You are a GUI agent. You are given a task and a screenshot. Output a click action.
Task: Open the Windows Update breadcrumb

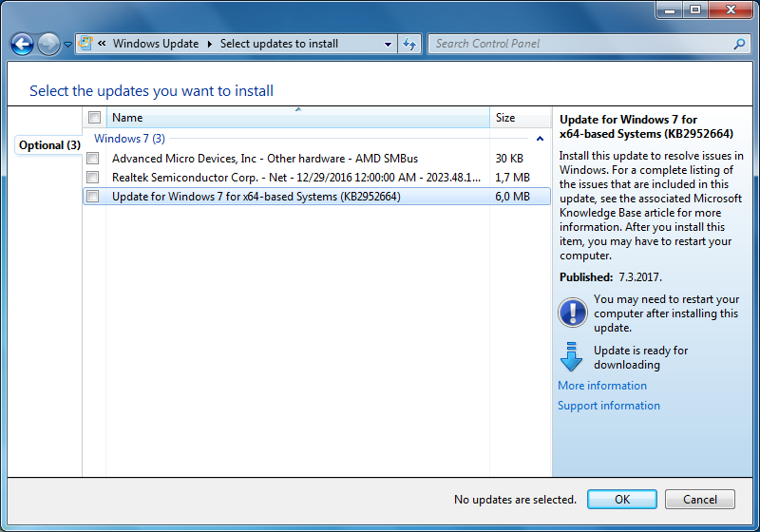[156, 44]
